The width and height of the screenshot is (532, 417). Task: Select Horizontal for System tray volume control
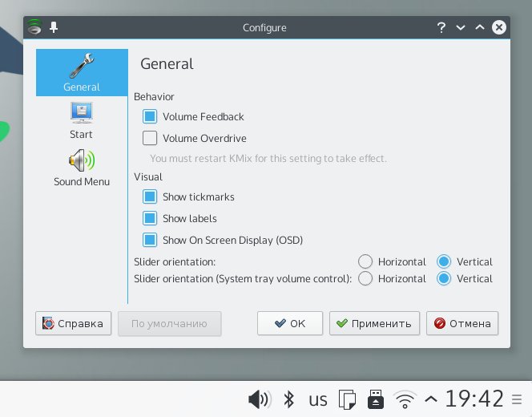coord(365,278)
